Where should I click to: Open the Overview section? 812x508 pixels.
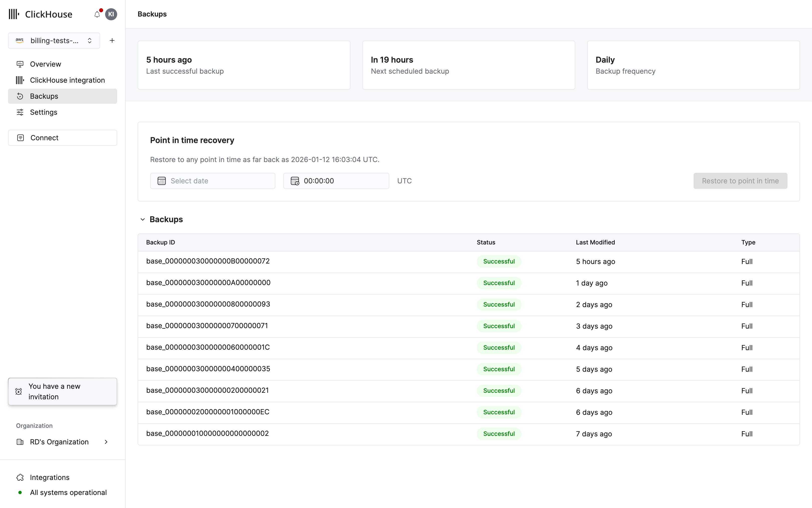tap(45, 64)
